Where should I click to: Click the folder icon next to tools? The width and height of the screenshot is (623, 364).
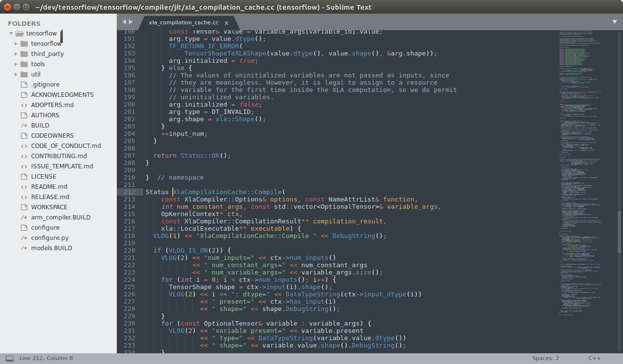pos(24,64)
